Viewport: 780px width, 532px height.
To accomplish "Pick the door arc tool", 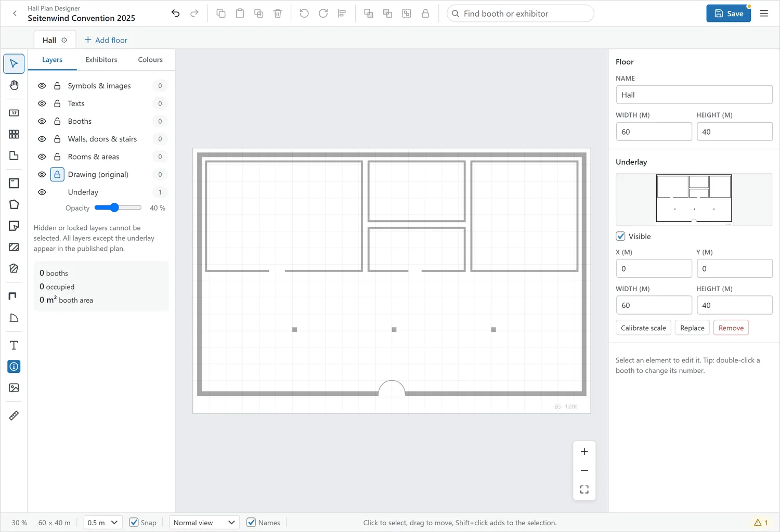I will (x=14, y=318).
